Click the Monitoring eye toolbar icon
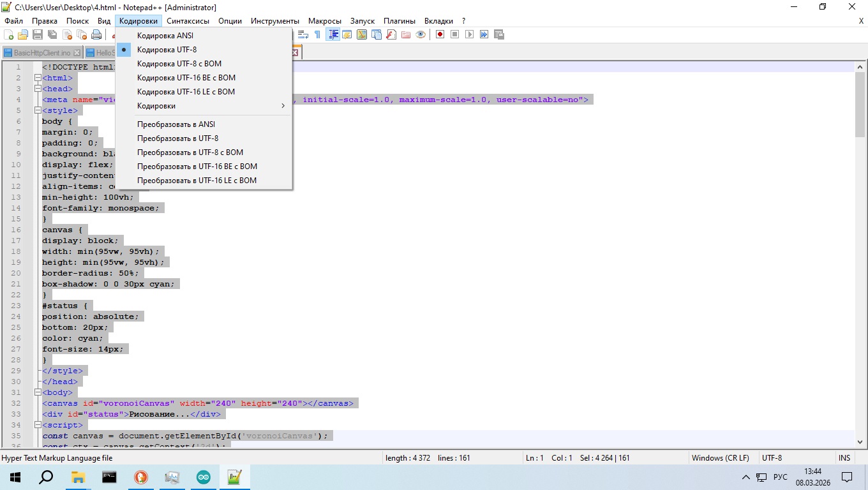The image size is (868, 490). (x=420, y=34)
